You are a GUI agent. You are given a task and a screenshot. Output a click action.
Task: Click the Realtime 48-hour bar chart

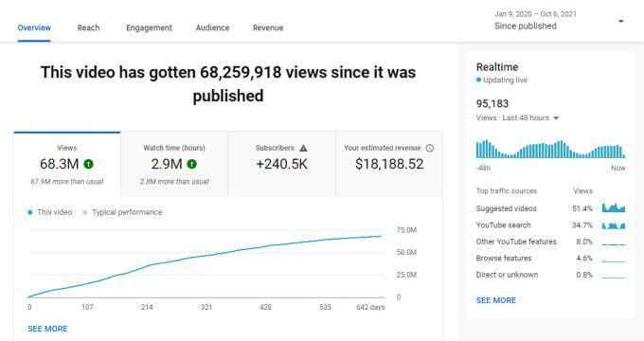550,149
